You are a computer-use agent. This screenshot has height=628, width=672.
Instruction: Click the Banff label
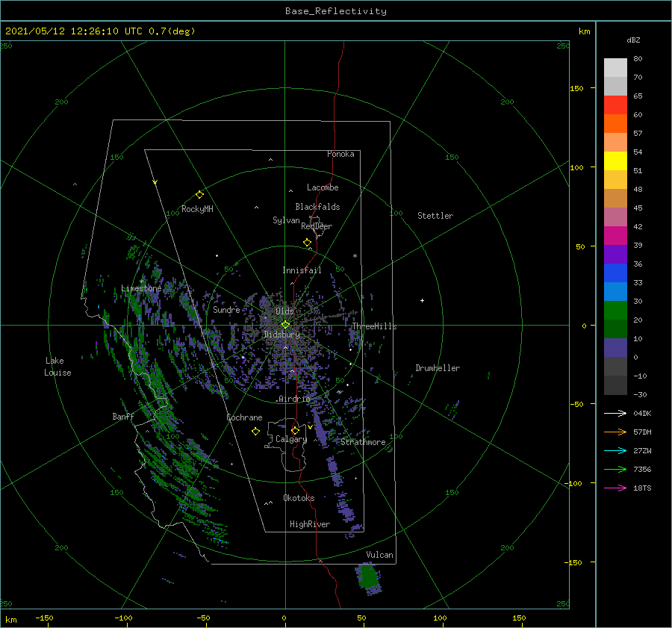pos(123,416)
